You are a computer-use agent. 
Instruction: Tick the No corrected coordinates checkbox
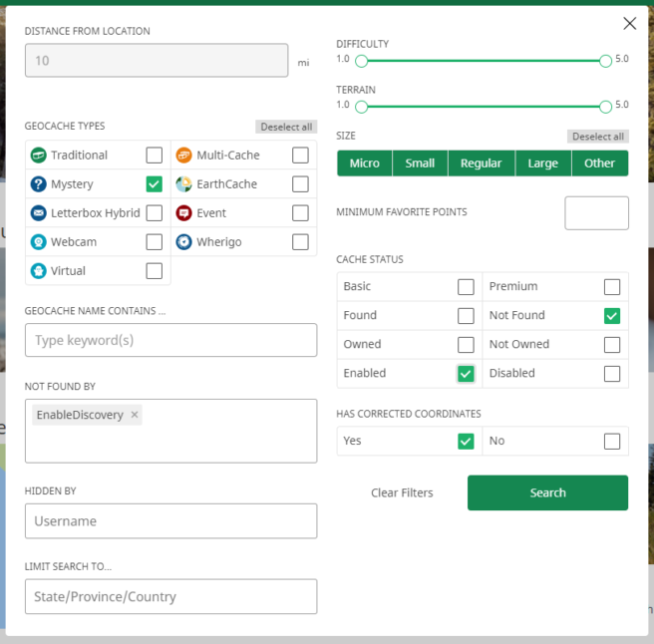point(612,442)
